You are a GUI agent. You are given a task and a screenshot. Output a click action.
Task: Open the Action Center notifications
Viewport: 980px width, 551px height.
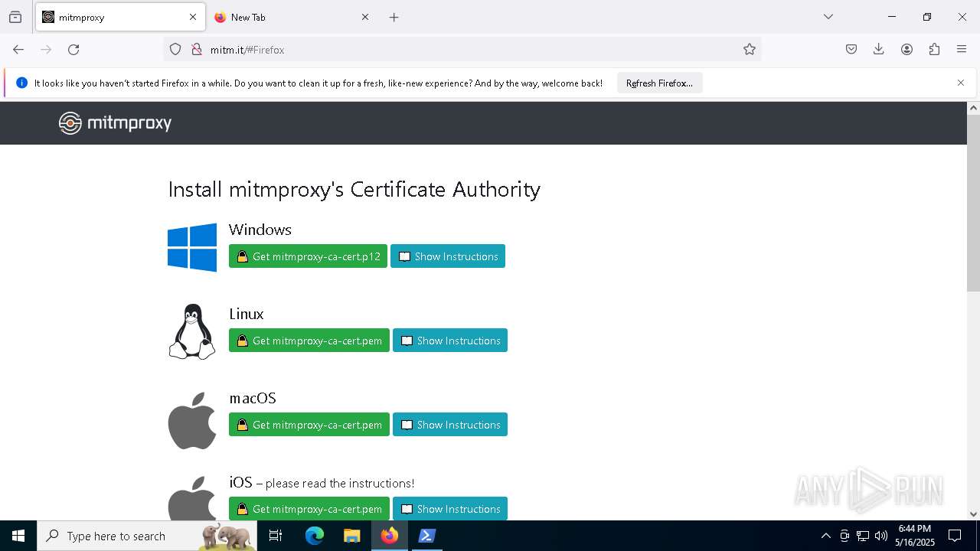tap(955, 536)
